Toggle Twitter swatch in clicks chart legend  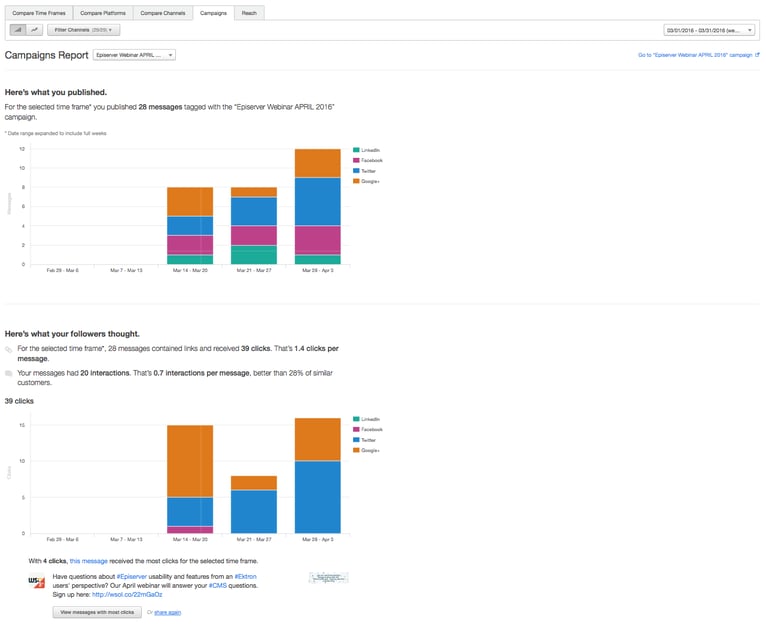356,440
